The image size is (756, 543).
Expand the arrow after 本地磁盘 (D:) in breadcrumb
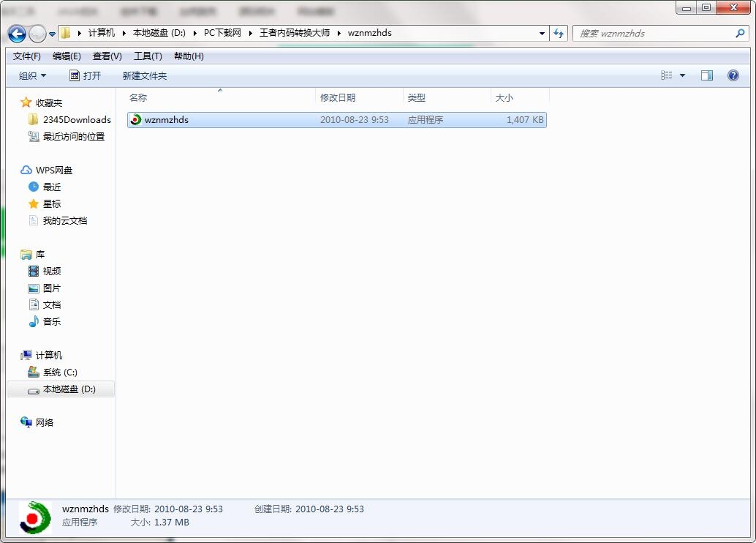tap(194, 33)
